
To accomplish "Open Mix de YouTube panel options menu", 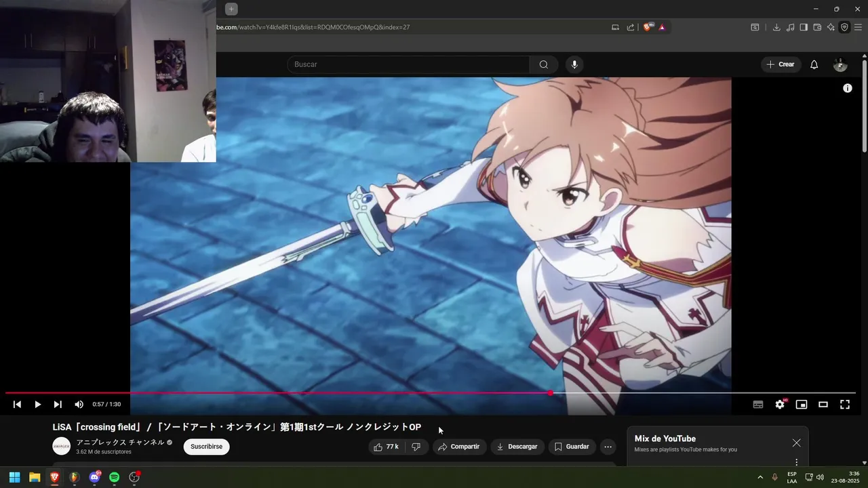I will [x=797, y=462].
